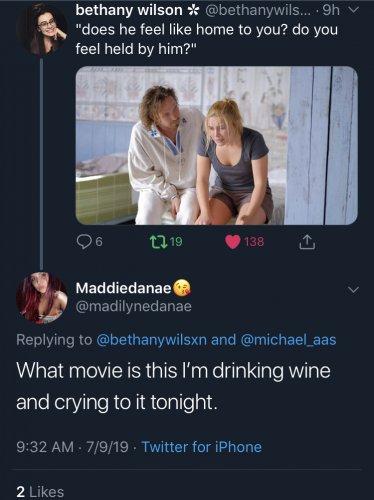Tap the 138 likes count
Viewport: 374px width, 500px height.
pyautogui.click(x=254, y=242)
